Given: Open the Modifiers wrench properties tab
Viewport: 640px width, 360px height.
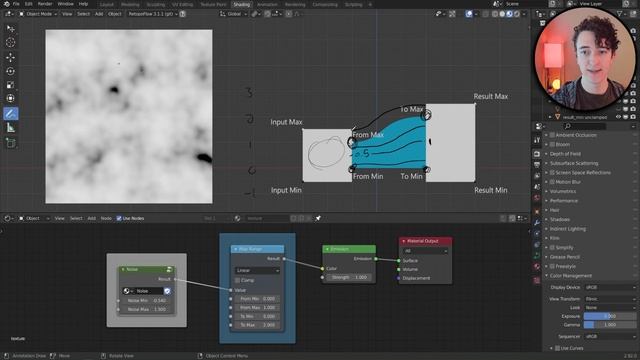Looking at the screenshot, I should coord(537,222).
